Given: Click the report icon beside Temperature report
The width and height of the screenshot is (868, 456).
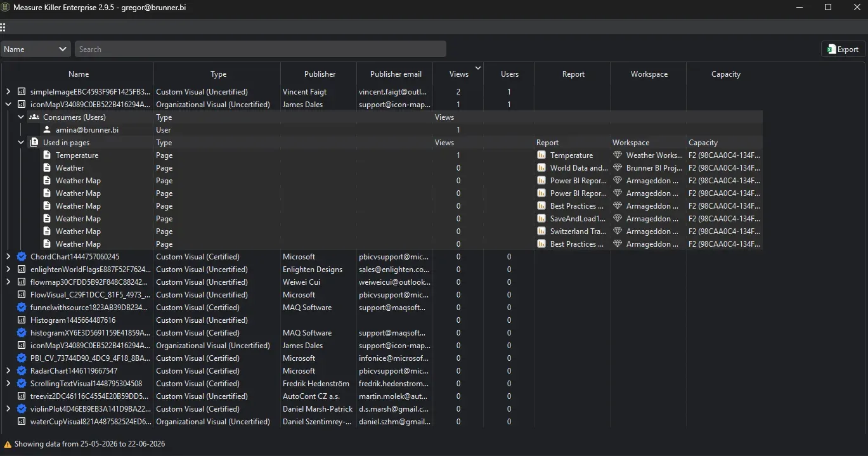Looking at the screenshot, I should (541, 155).
